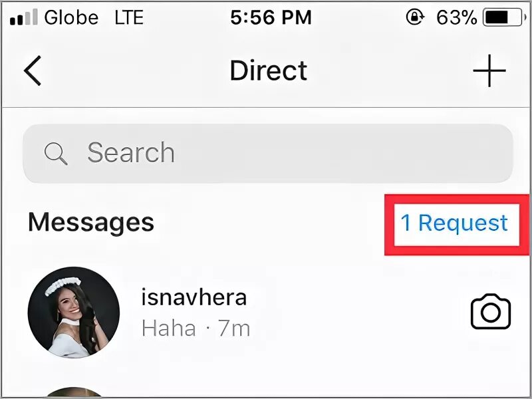Open isnavhera's profile picture
The height and width of the screenshot is (399, 532).
[x=74, y=313]
